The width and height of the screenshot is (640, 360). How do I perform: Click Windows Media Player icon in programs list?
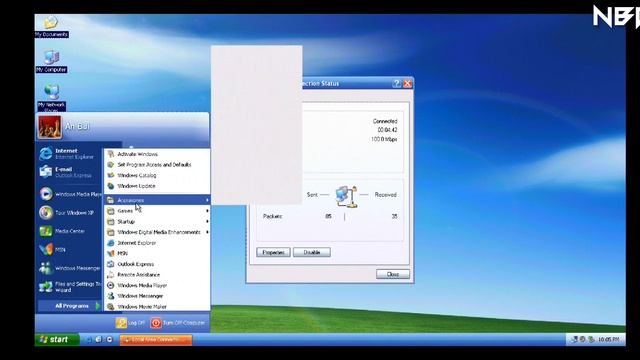pyautogui.click(x=111, y=285)
